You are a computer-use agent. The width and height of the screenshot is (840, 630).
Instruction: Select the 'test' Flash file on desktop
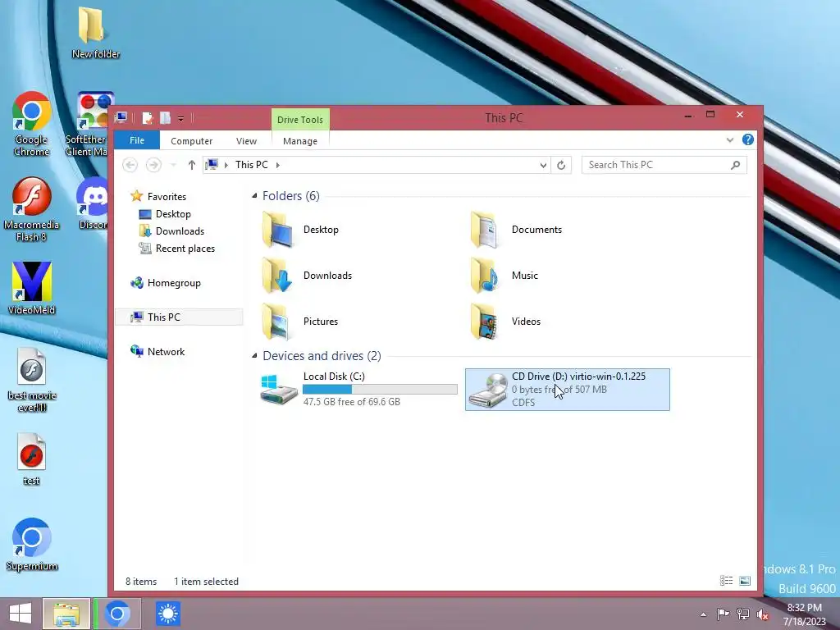(31, 459)
